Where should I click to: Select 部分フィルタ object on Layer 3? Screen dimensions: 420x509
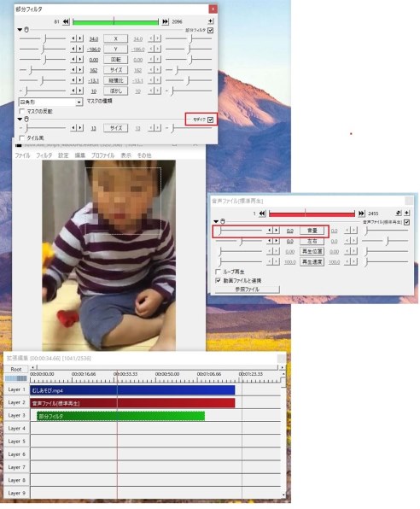tap(120, 416)
